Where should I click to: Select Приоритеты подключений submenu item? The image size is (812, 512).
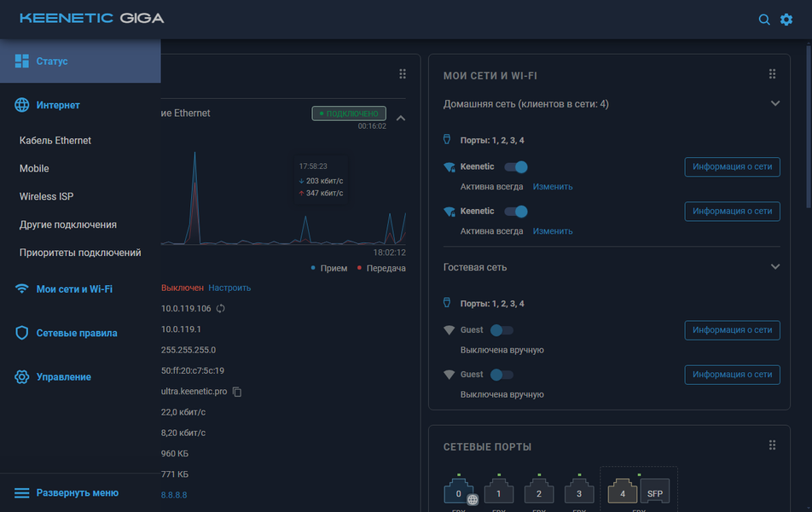click(80, 253)
